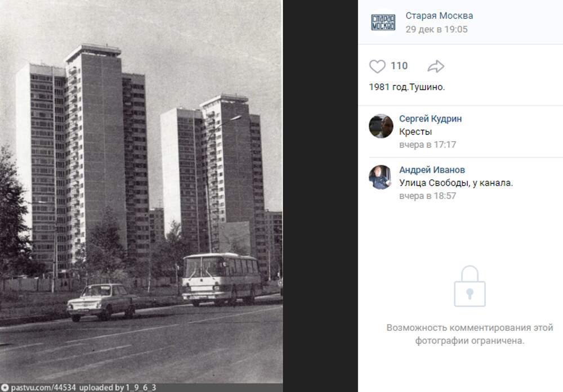Viewport: 563px width, 392px height.
Task: Click the comment Улица Свободы, у канала.
Action: (456, 183)
